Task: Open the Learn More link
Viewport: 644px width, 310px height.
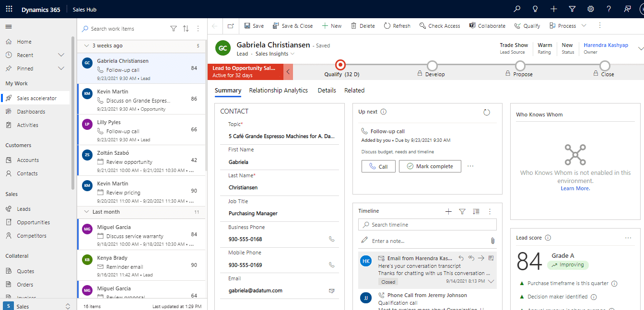Action: [575, 189]
